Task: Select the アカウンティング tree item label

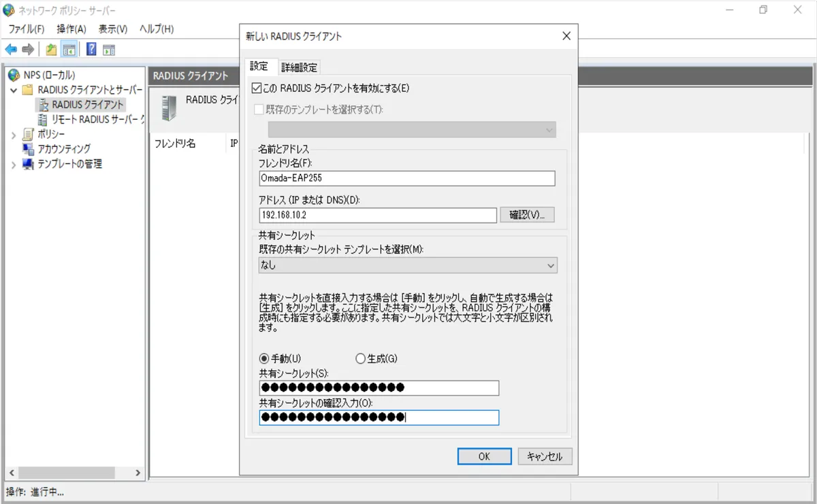Action: click(64, 149)
